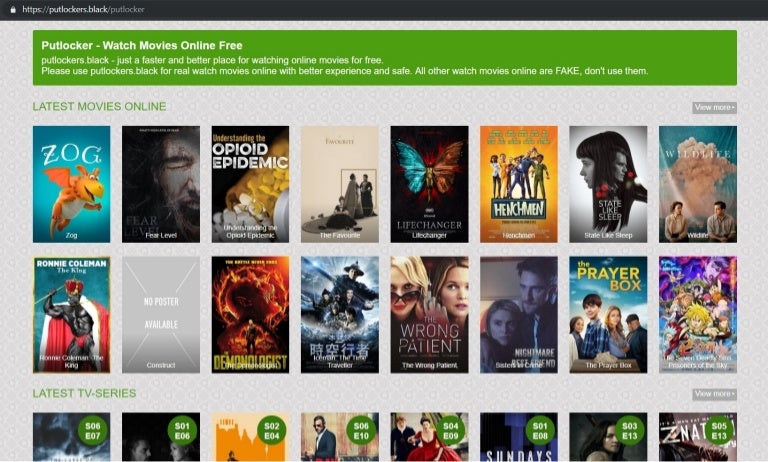768x462 pixels.
Task: Click the S06 E10 episode badge
Action: 362,431
